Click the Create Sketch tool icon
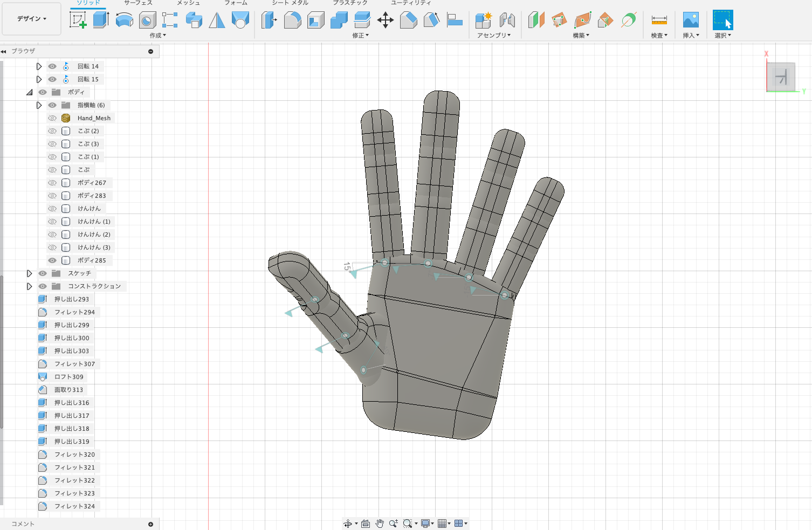The height and width of the screenshot is (530, 812). point(78,20)
